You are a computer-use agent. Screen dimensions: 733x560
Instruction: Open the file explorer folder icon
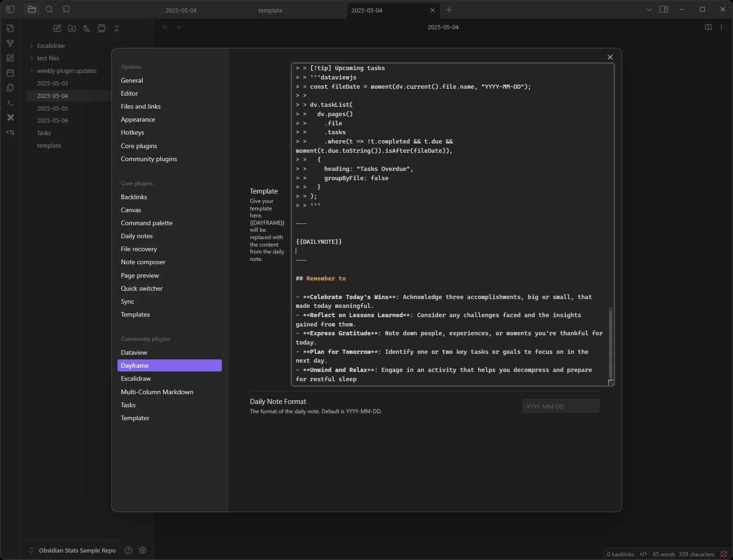(32, 9)
